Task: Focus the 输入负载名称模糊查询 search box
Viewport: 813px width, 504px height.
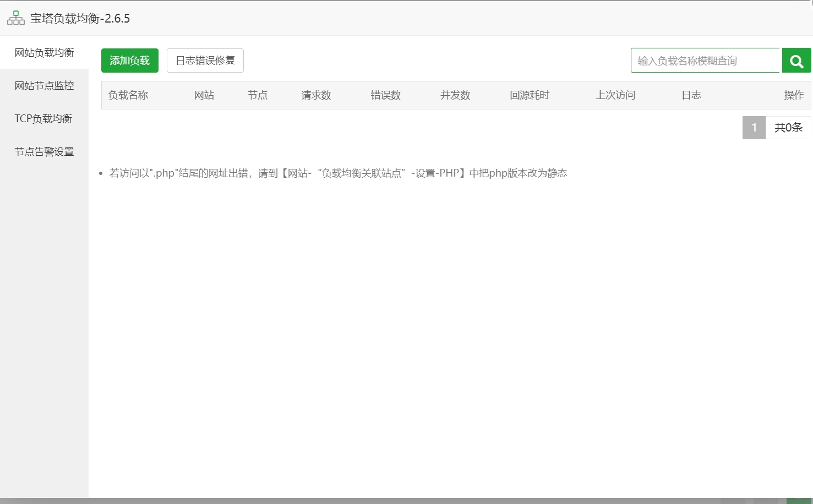Action: (706, 61)
